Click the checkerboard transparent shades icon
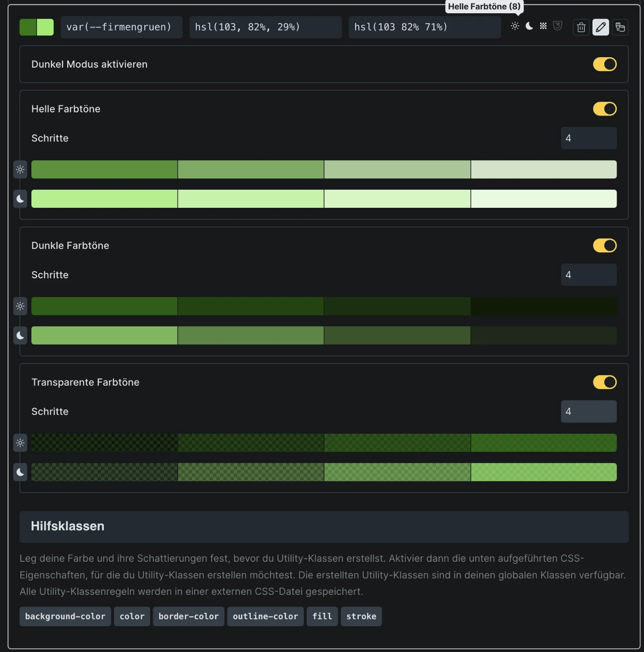Viewport: 644px width, 652px height. 543,26
